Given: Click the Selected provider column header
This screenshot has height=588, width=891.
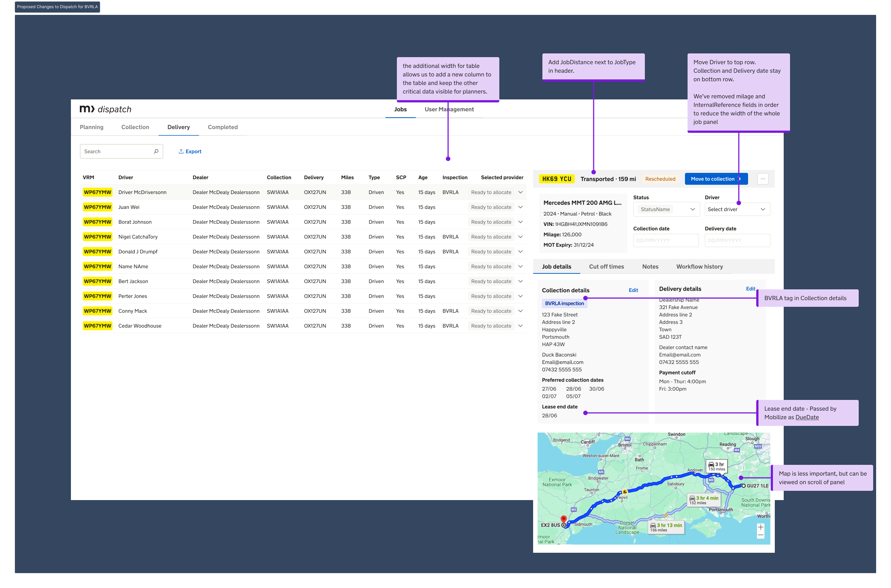Looking at the screenshot, I should click(502, 177).
